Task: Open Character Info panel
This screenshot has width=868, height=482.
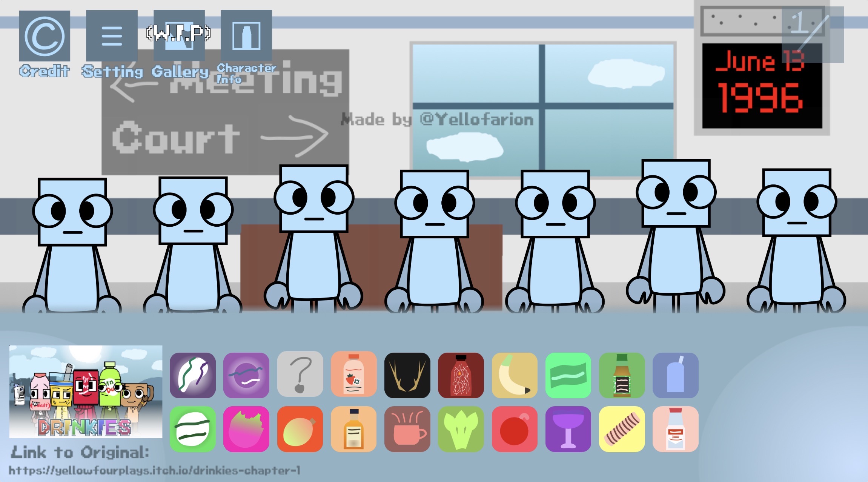Action: click(x=246, y=36)
